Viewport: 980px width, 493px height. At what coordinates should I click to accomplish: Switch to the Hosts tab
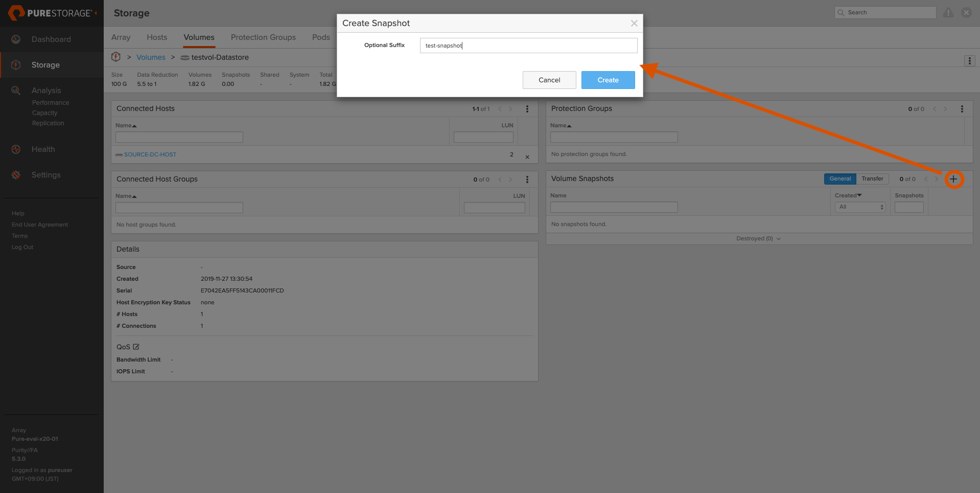point(157,37)
